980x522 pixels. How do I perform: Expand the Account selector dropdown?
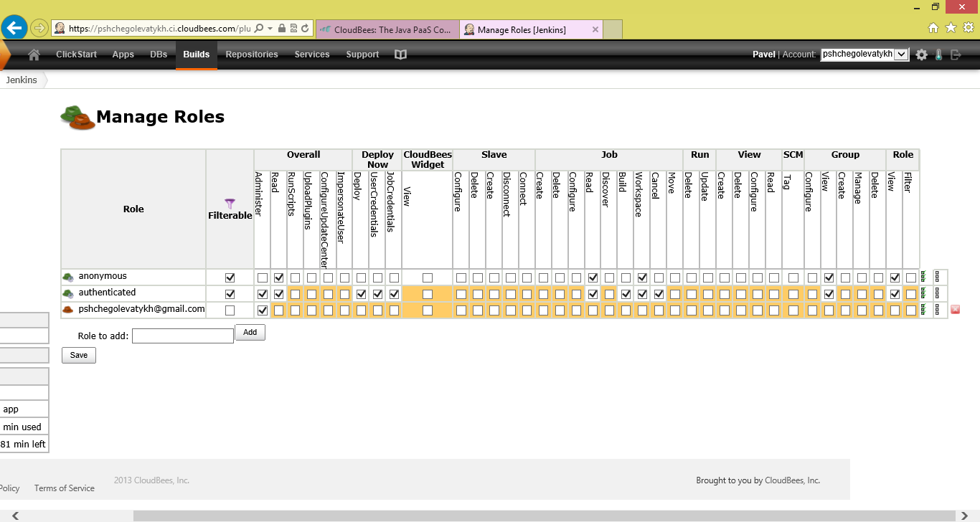coord(902,54)
